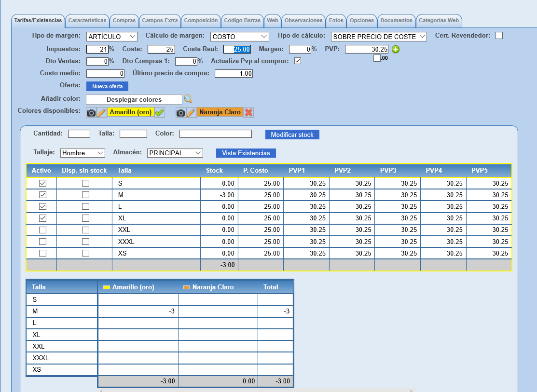
Task: Click the Último precio de compra field
Action: pyautogui.click(x=234, y=73)
